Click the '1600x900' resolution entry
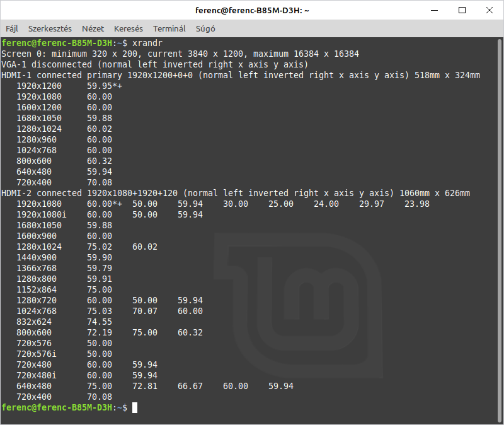Screen dimensions: 504x425 [37, 236]
